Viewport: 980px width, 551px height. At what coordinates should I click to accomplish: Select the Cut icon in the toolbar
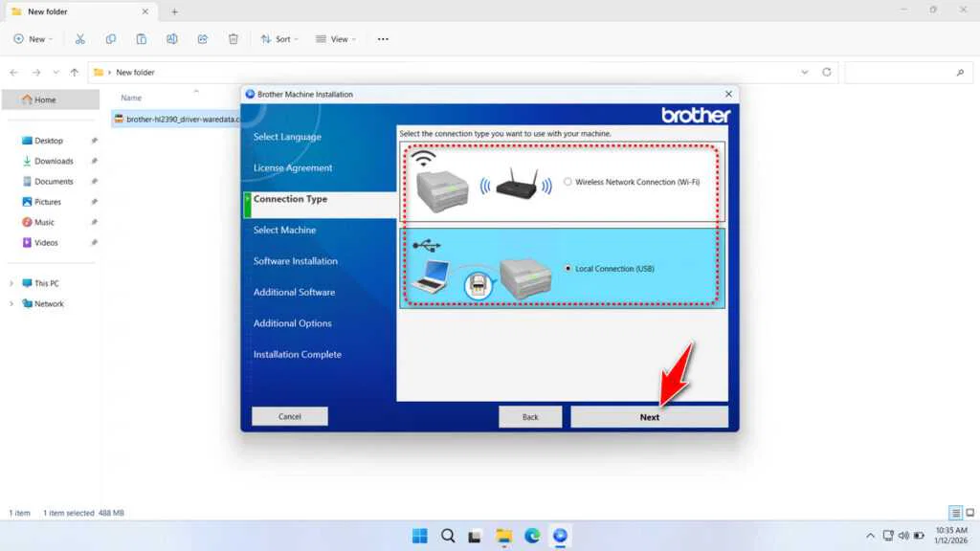(x=80, y=38)
